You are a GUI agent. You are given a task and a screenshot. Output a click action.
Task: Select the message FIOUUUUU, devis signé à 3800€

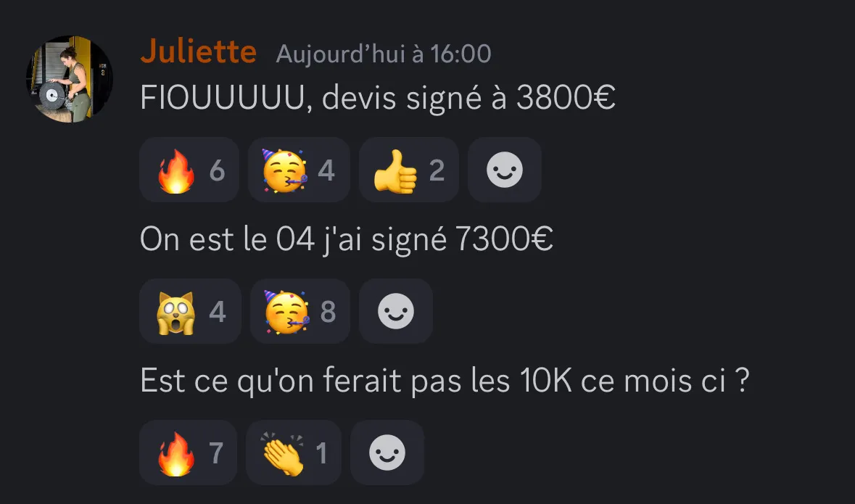click(378, 98)
